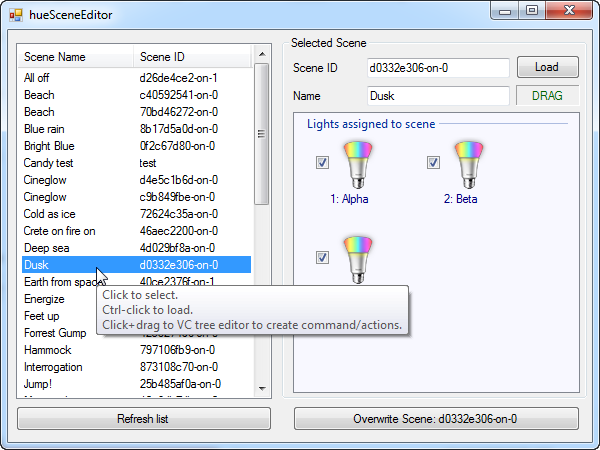Sort by the Scene ID column header

[x=192, y=57]
